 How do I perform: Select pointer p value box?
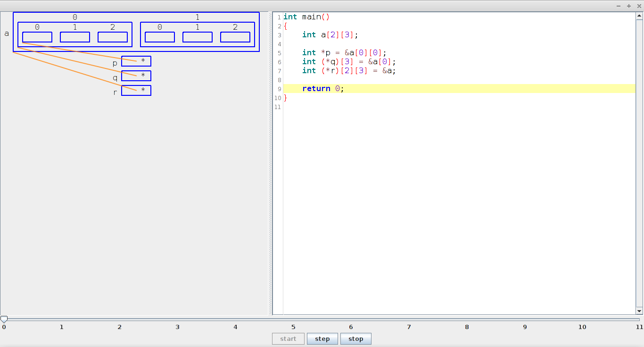(x=136, y=61)
